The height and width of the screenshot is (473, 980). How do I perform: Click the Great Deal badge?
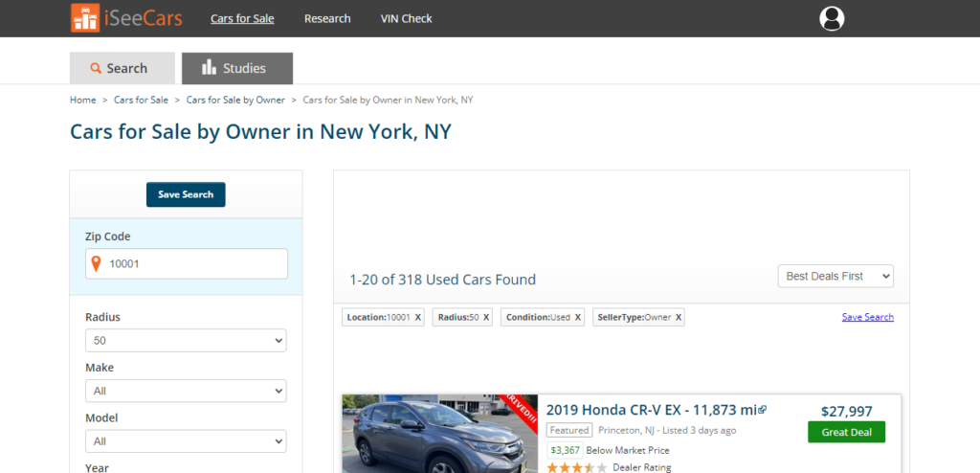[846, 433]
